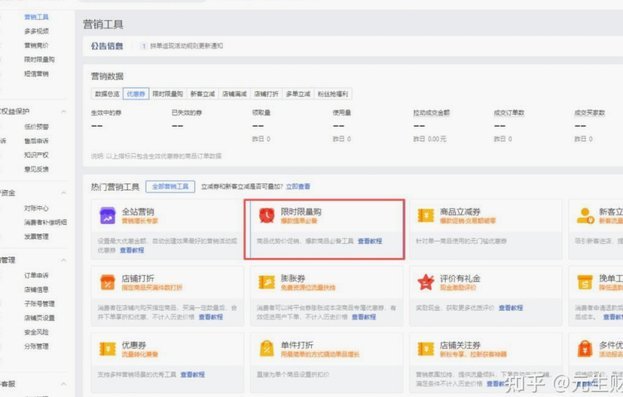Collapse the 客服 sidebar section chevron
The image size is (623, 397).
coord(64,384)
